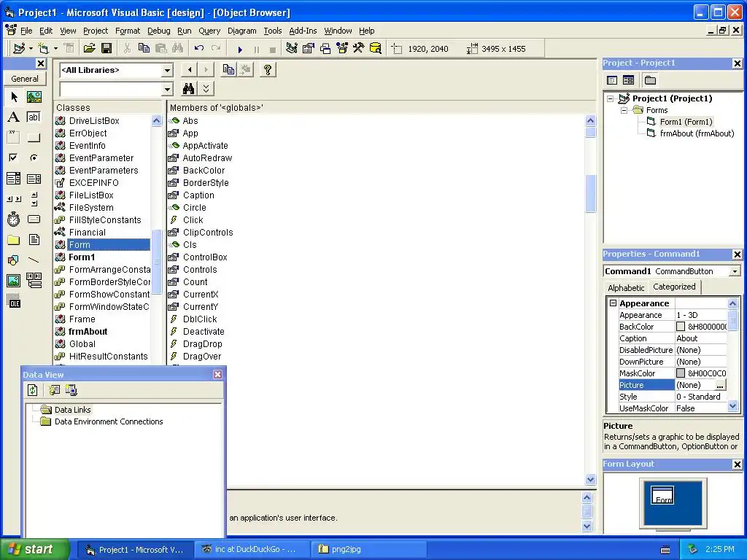Toggle Folders icon in Project panel
This screenshot has width=747, height=560.
[650, 80]
